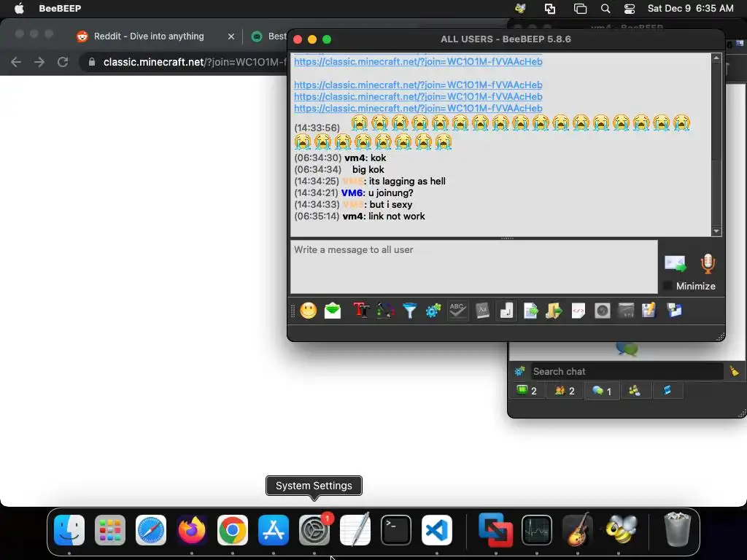Viewport: 747px width, 560px height.
Task: Open the BeeBEEP menu in menu bar
Action: click(60, 9)
